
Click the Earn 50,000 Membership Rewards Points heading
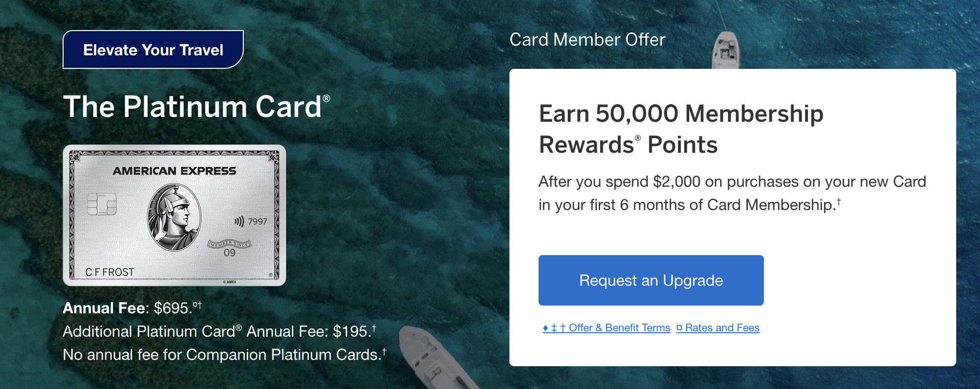tap(681, 129)
